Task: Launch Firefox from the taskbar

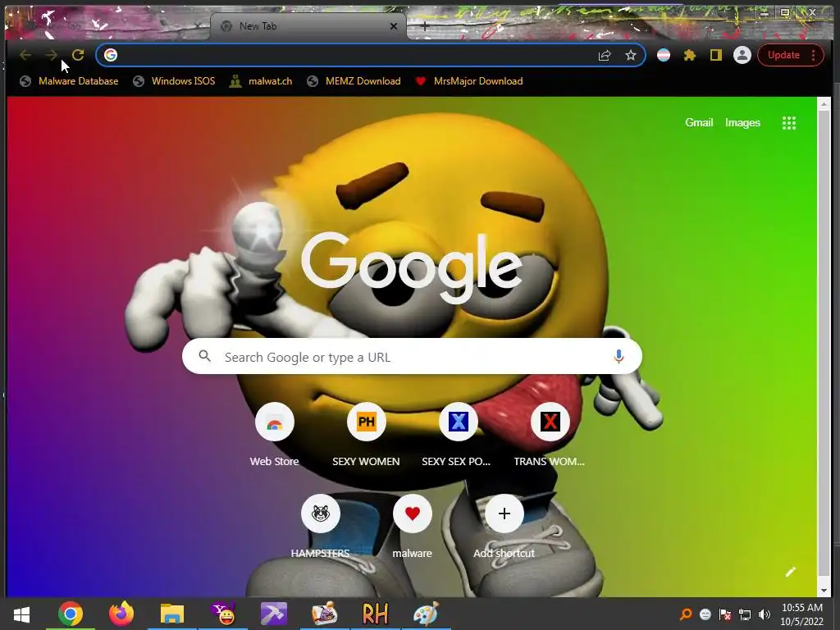Action: 121,614
